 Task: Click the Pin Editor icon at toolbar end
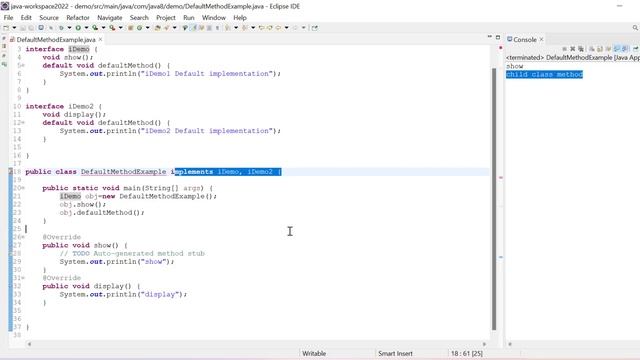(x=314, y=28)
